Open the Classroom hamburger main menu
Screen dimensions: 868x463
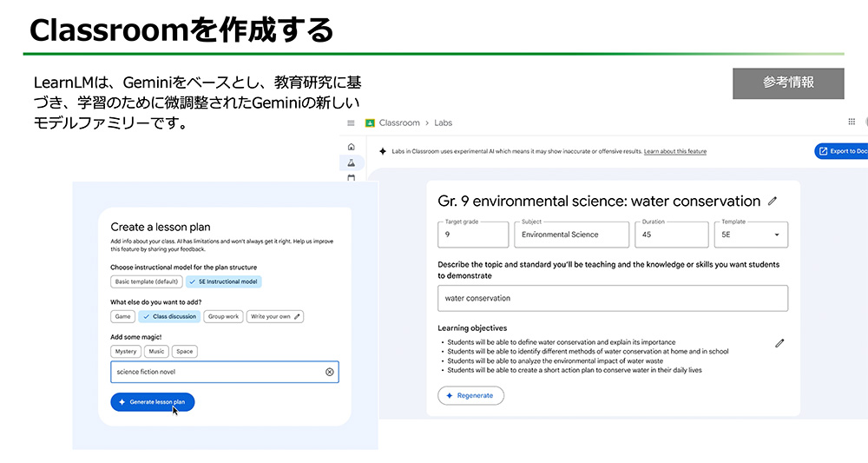(x=351, y=123)
